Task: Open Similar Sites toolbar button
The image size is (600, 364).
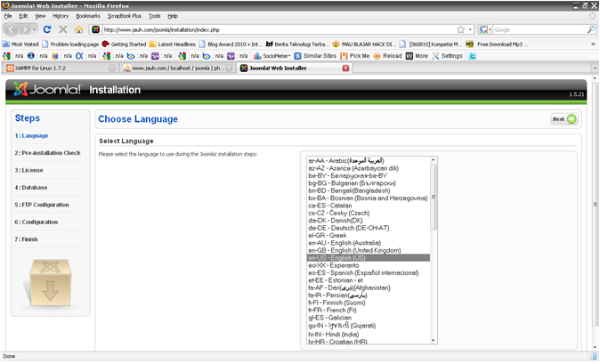Action: tap(315, 56)
